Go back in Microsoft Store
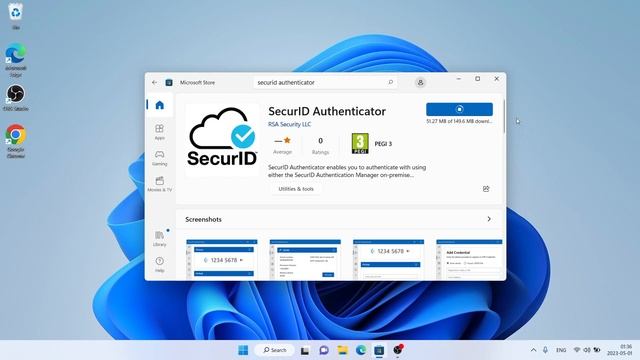Screen dimensions: 640x360 pyautogui.click(x=154, y=82)
